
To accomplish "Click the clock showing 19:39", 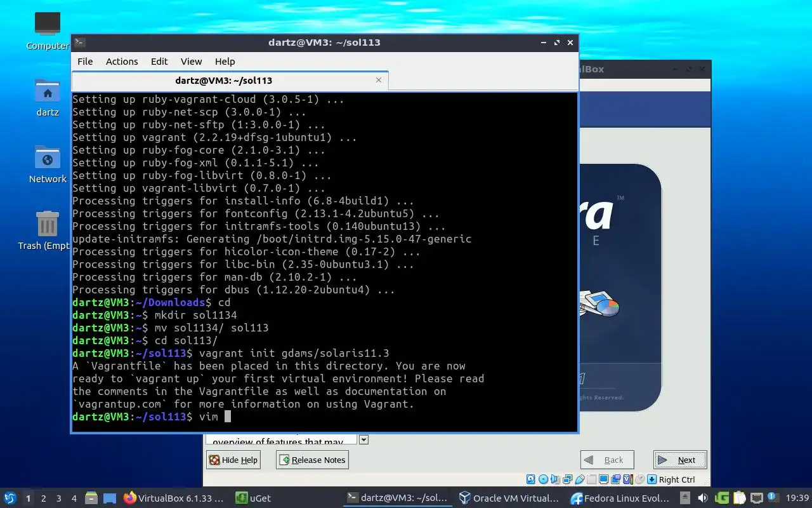I will pyautogui.click(x=797, y=498).
